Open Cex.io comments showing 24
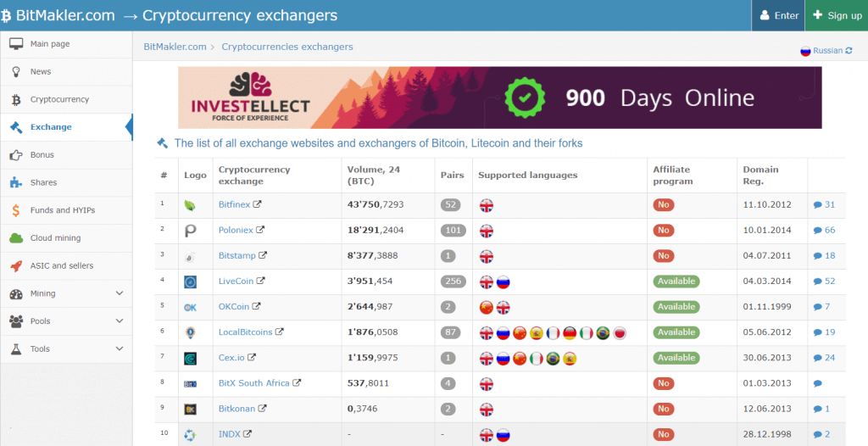The height and width of the screenshot is (446, 868). (824, 357)
